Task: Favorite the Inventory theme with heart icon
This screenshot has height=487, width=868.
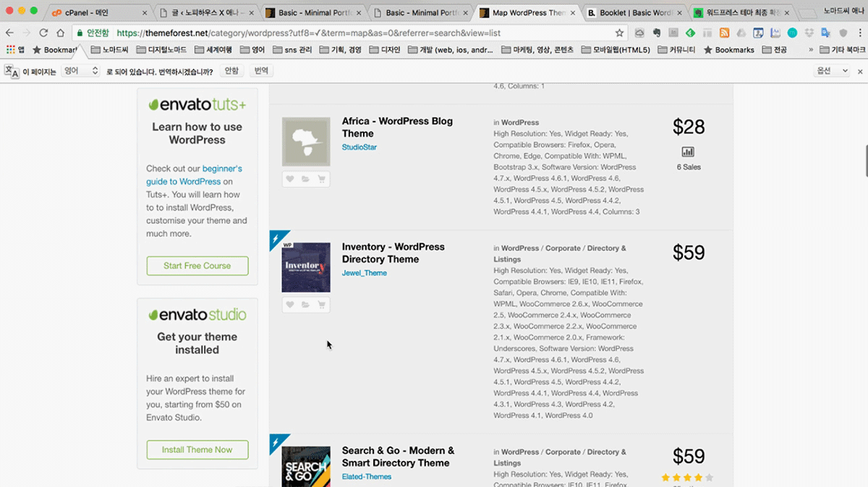Action: [290, 305]
